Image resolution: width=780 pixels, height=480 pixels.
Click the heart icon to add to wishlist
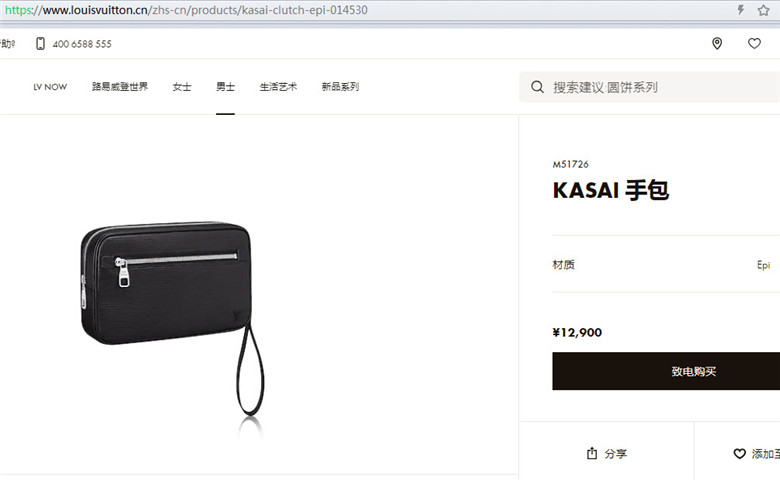(x=740, y=454)
